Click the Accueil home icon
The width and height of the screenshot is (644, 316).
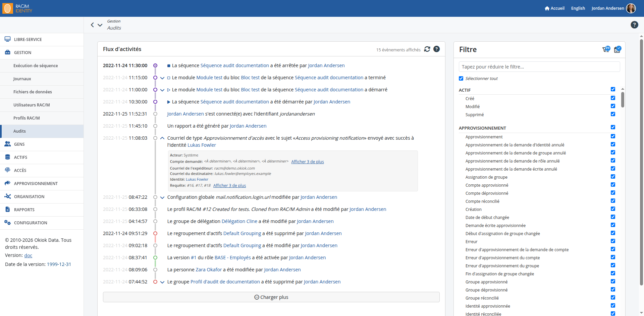tap(547, 8)
